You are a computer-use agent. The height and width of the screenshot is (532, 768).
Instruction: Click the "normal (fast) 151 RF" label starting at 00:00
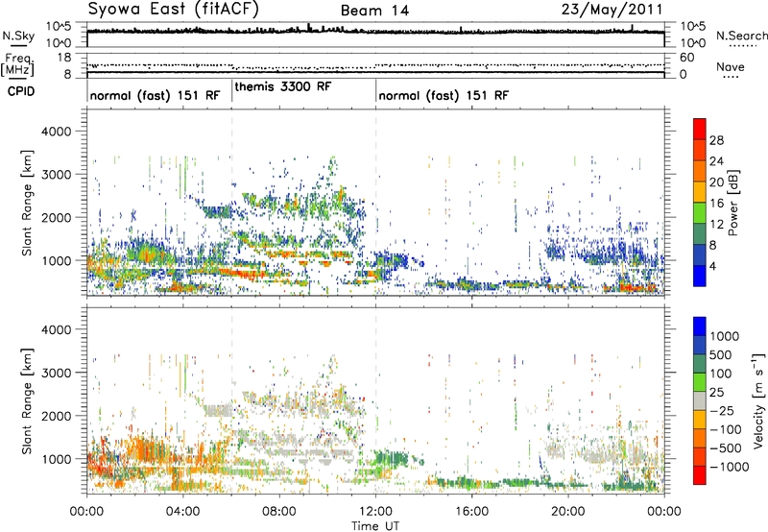pos(155,95)
